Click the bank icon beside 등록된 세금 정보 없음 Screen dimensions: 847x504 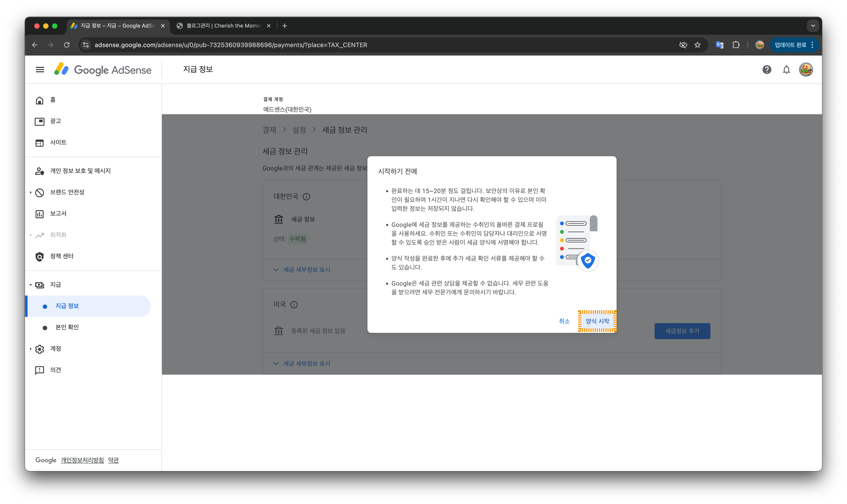point(278,331)
